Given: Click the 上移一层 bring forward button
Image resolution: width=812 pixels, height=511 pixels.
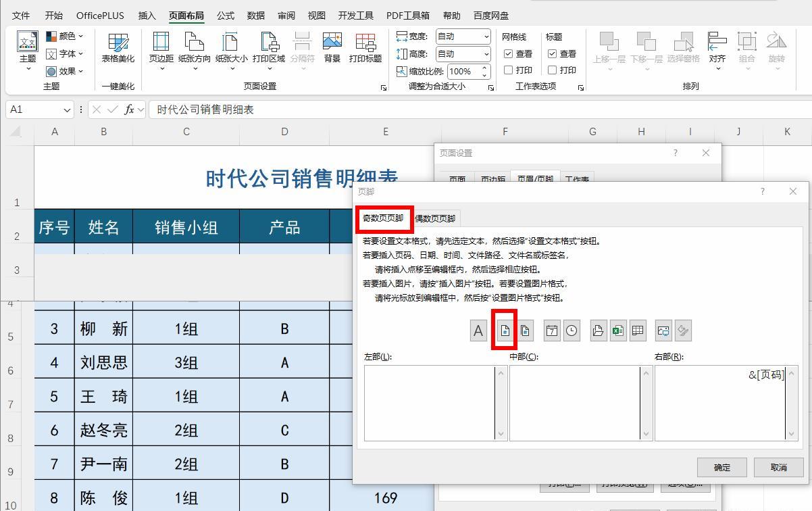Looking at the screenshot, I should tap(609, 51).
